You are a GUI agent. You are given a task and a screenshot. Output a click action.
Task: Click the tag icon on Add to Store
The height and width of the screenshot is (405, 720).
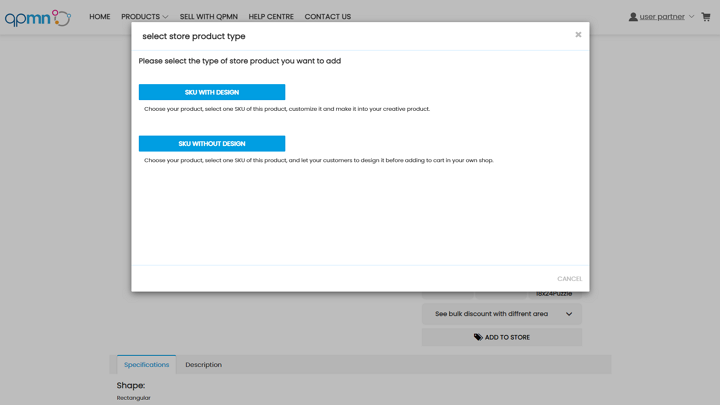478,337
